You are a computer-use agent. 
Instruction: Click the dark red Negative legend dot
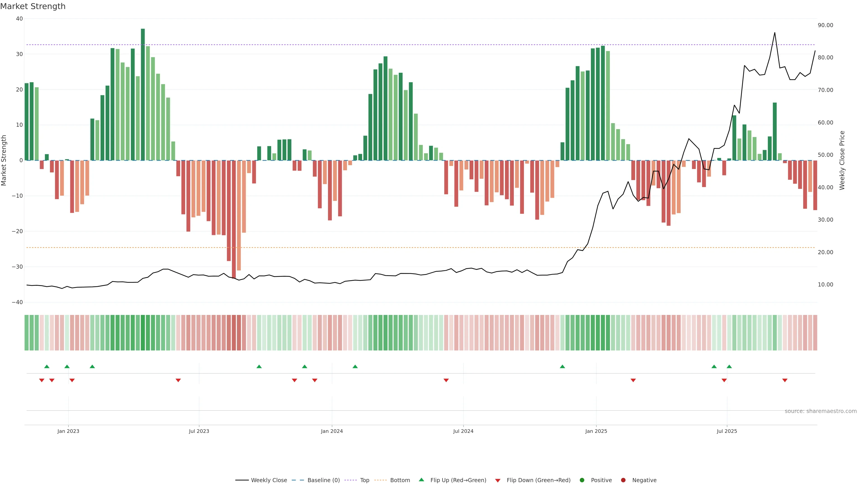tap(623, 480)
